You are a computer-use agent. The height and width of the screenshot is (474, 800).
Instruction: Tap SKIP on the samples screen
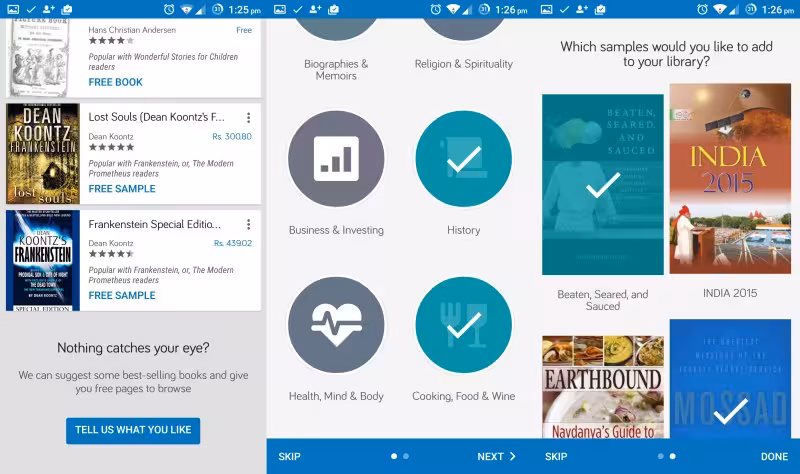coord(556,457)
